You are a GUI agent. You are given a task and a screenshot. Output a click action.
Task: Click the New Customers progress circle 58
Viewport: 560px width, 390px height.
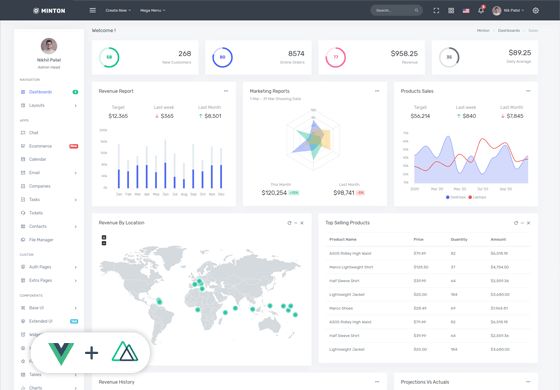[109, 57]
